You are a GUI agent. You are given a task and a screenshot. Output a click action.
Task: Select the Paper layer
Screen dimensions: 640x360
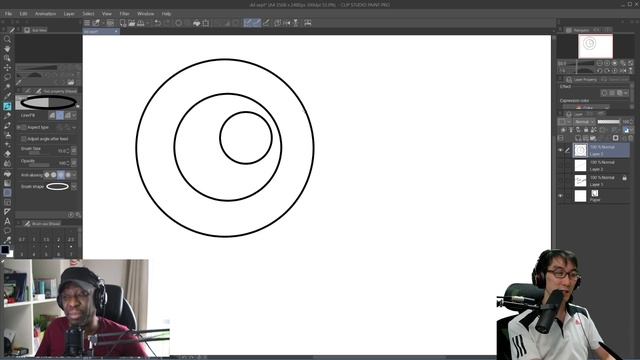point(601,196)
